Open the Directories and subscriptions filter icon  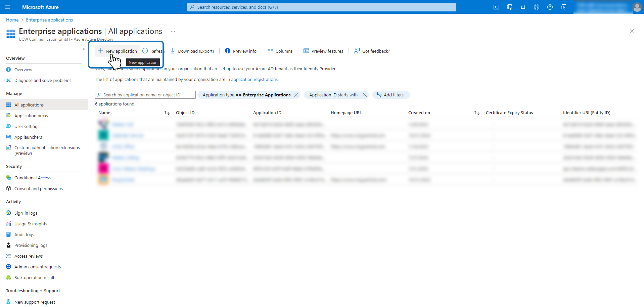(x=510, y=7)
